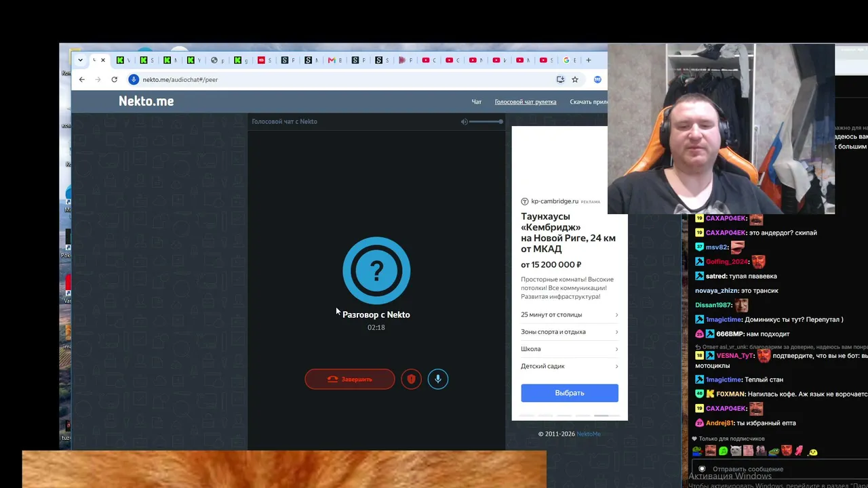The image size is (868, 488).
Task: Click username F0XMAN in stream chat
Action: pyautogui.click(x=732, y=394)
